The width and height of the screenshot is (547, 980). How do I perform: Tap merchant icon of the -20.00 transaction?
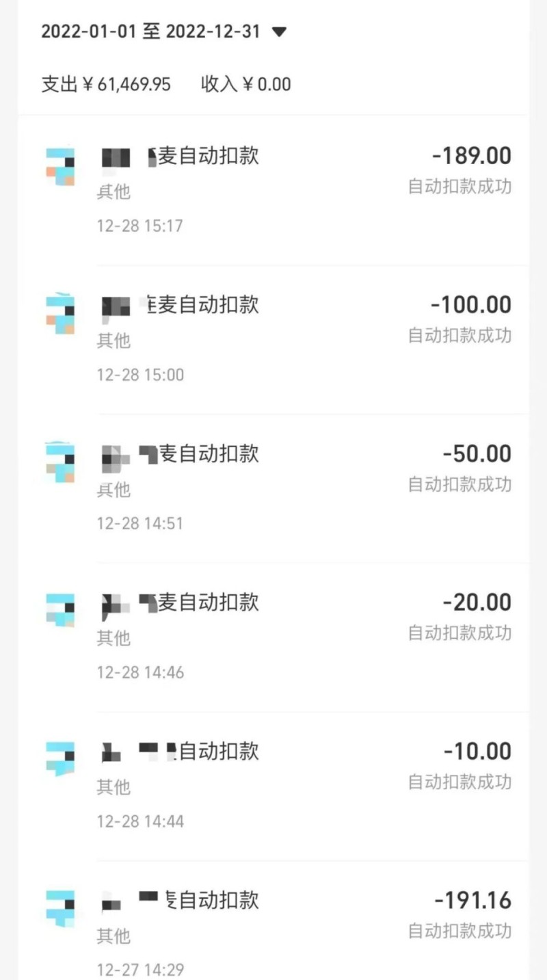(x=60, y=611)
